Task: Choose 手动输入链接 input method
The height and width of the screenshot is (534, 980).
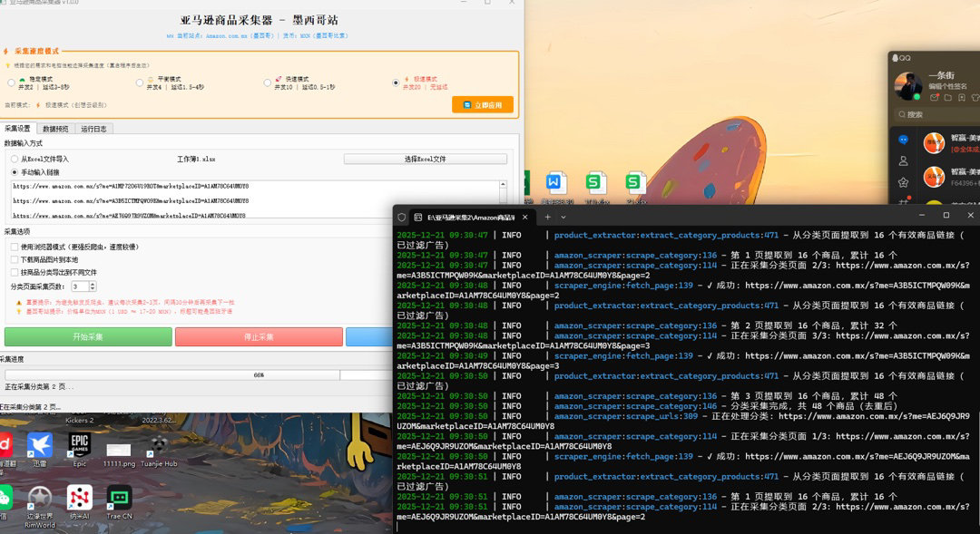Action: coord(14,172)
